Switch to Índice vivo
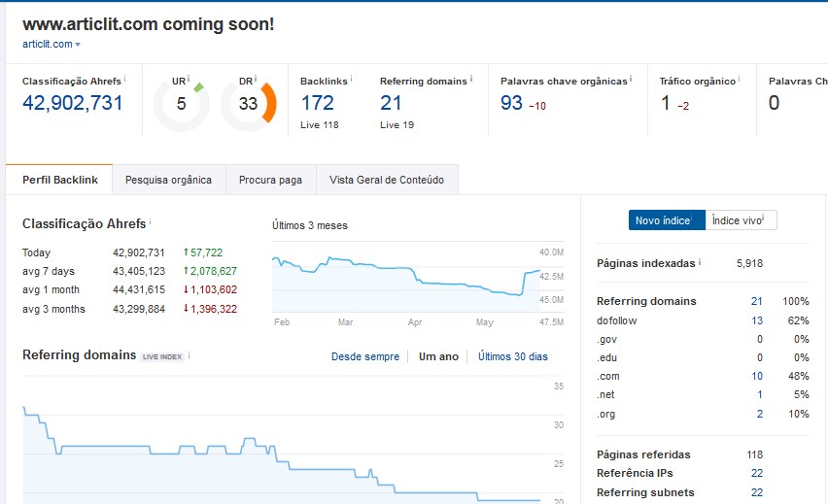The image size is (828, 504). click(741, 220)
